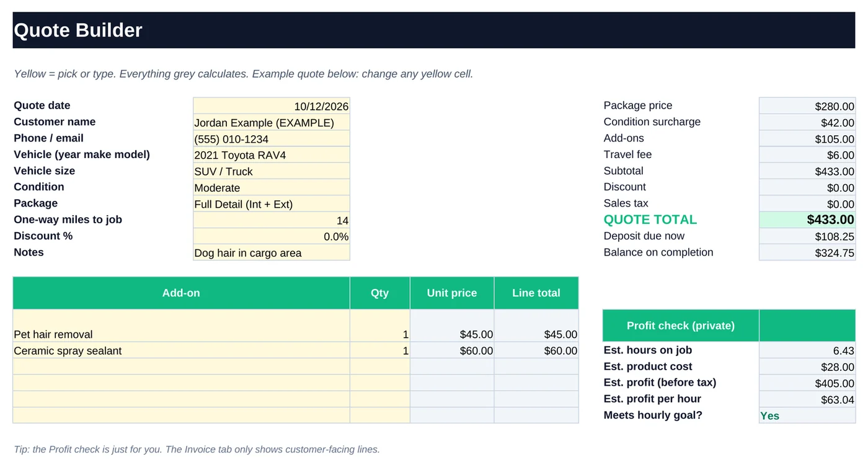Select the Package price value $280.00
868x467 pixels.
(x=807, y=105)
